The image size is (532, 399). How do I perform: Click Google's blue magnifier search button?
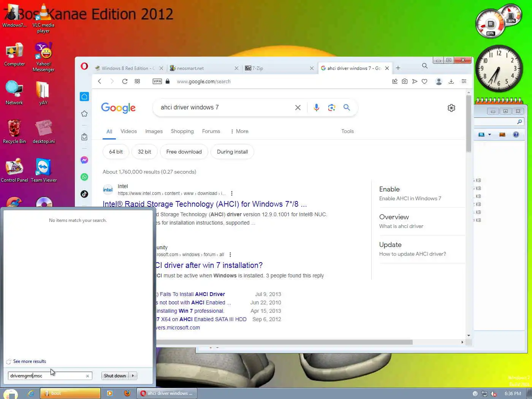coord(347,108)
